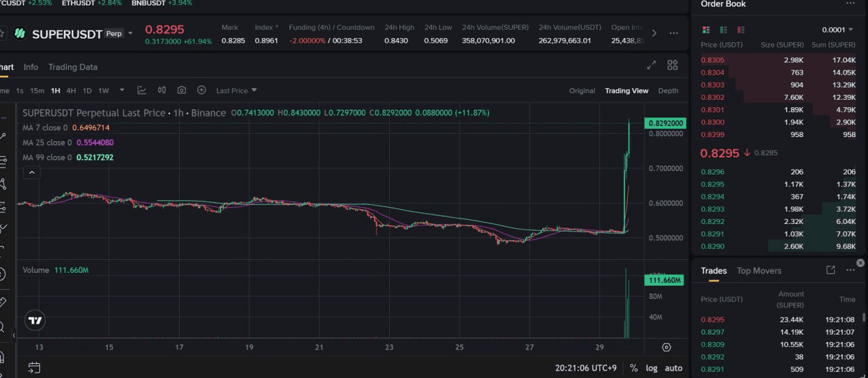Click the SUPERUSDT symbol name

[x=67, y=34]
